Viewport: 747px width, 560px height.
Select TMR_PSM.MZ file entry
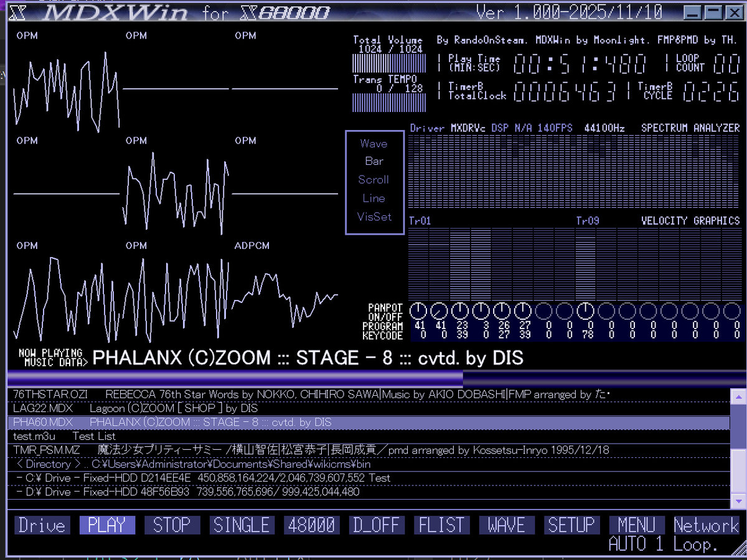(x=368, y=450)
